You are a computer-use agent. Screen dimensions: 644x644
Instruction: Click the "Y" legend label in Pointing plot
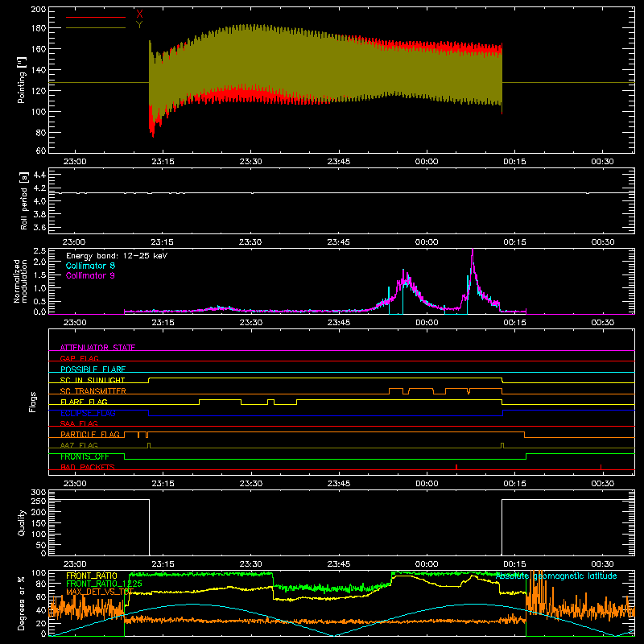tap(139, 25)
